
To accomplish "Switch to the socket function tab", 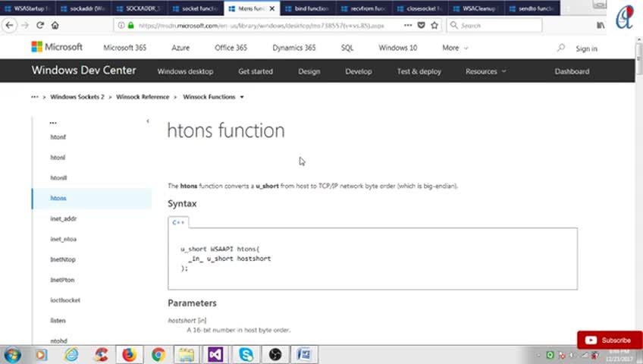I will (x=196, y=8).
